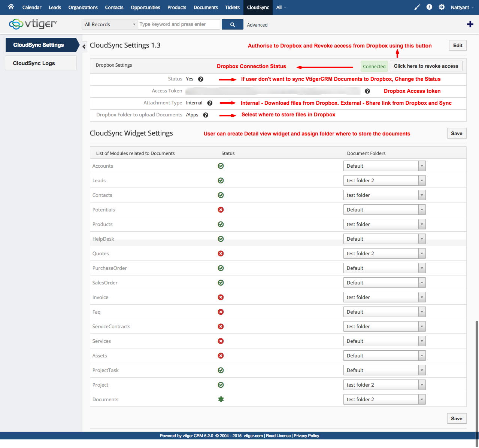Open the Products module in top menu

pyautogui.click(x=177, y=7)
